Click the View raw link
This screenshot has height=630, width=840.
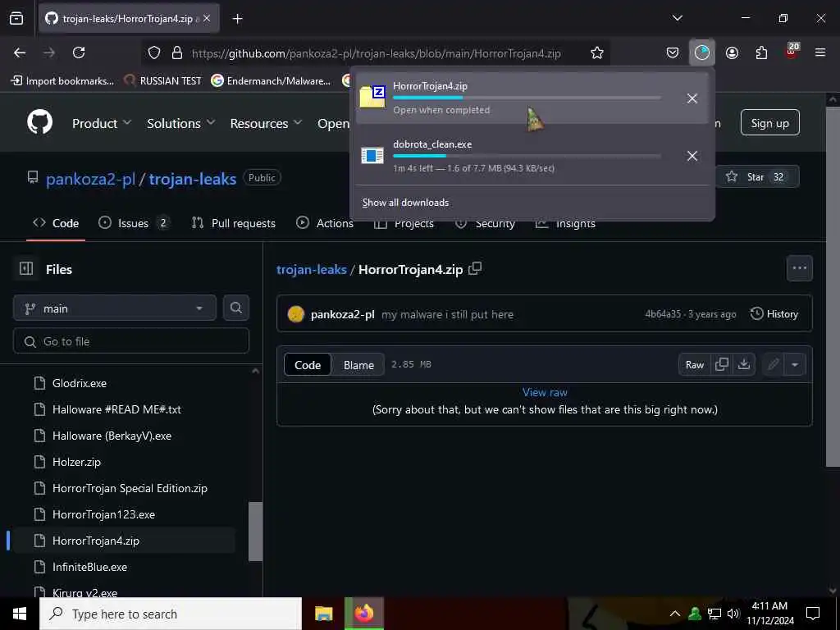545,392
